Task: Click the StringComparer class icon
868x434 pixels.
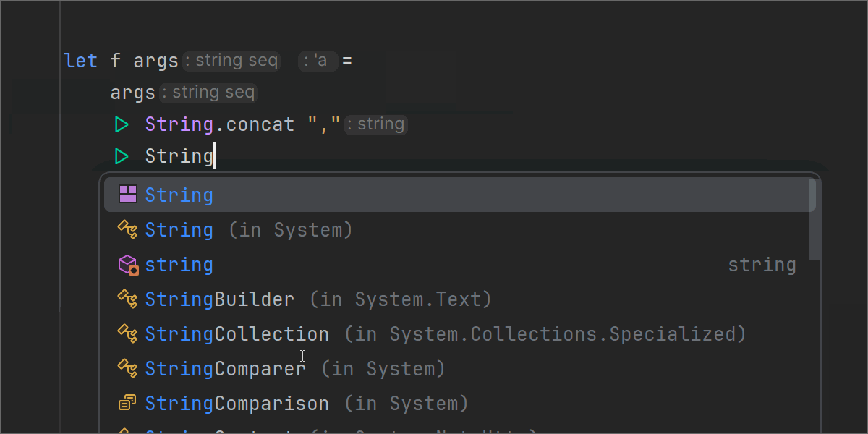Action: (x=128, y=369)
